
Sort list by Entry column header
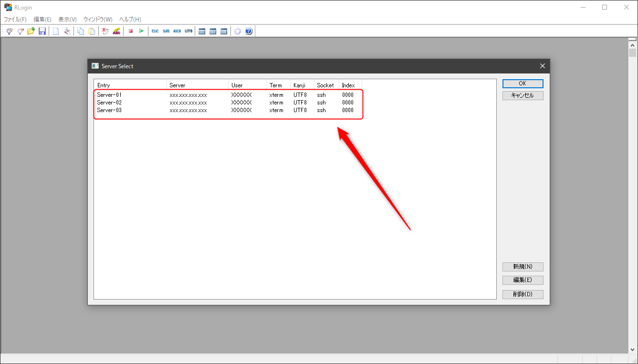coord(130,85)
